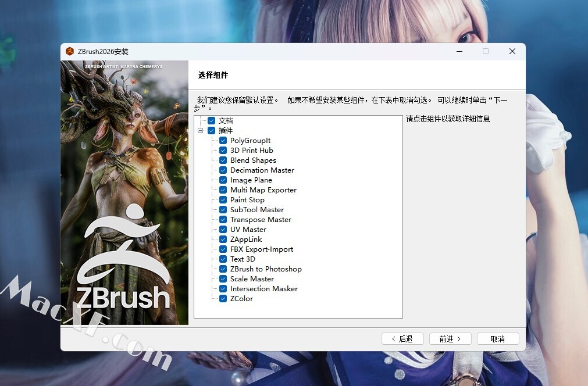The image size is (588, 386).
Task: Go back with the 后退 button
Action: click(402, 339)
